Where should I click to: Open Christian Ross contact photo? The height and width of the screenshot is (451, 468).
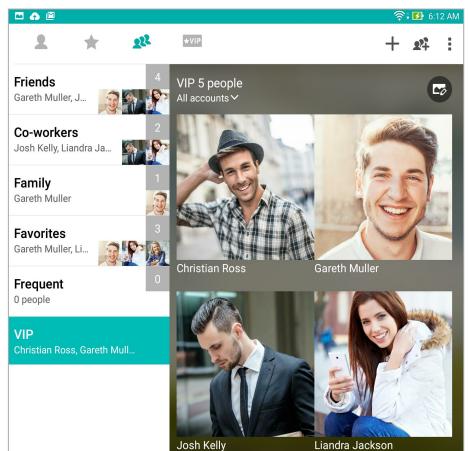(x=245, y=187)
